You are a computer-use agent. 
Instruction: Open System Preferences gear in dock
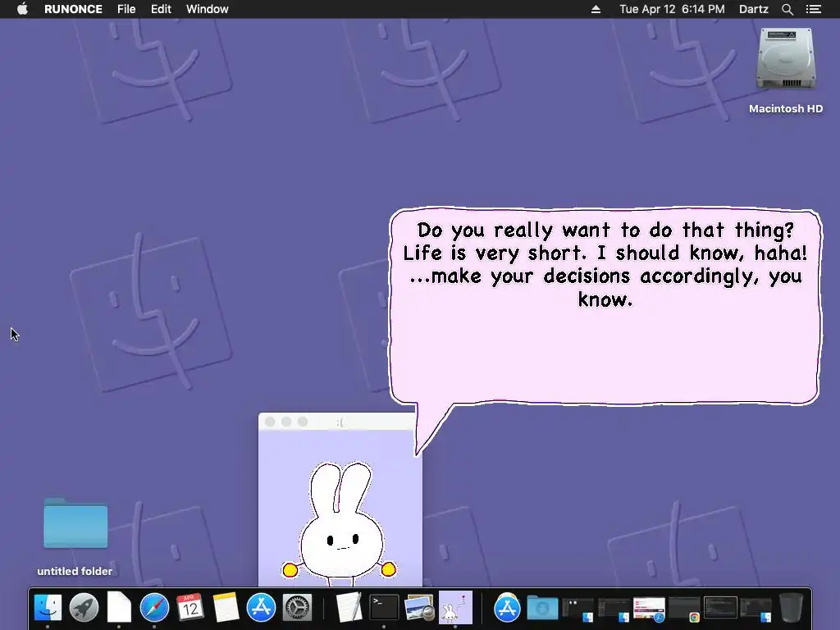coord(297,608)
